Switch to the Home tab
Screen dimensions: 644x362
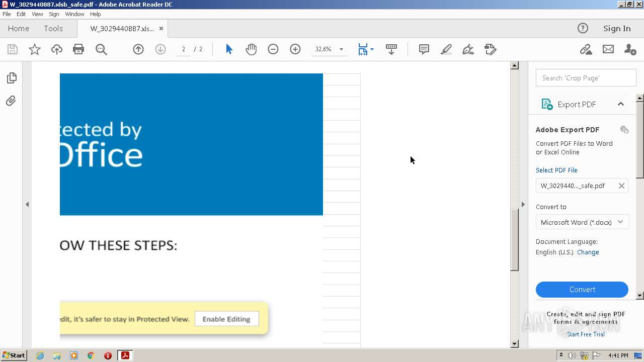(x=19, y=29)
